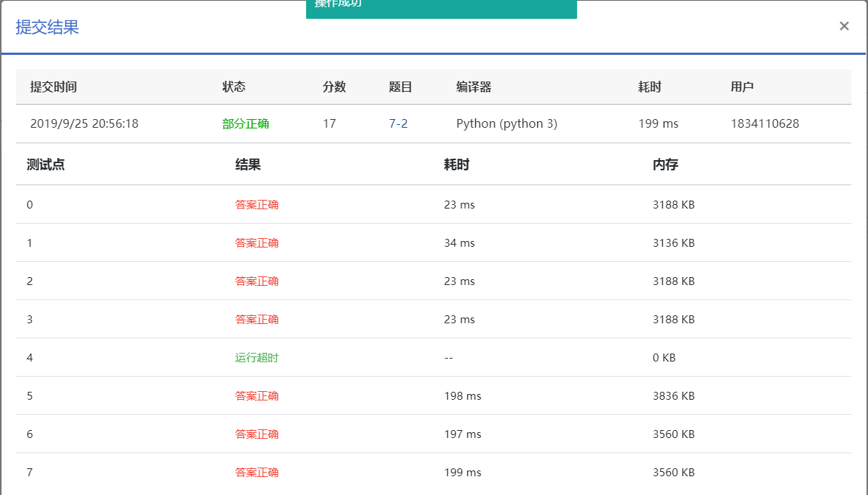The image size is (868, 495).
Task: Select user ID 1834110628
Action: point(765,123)
